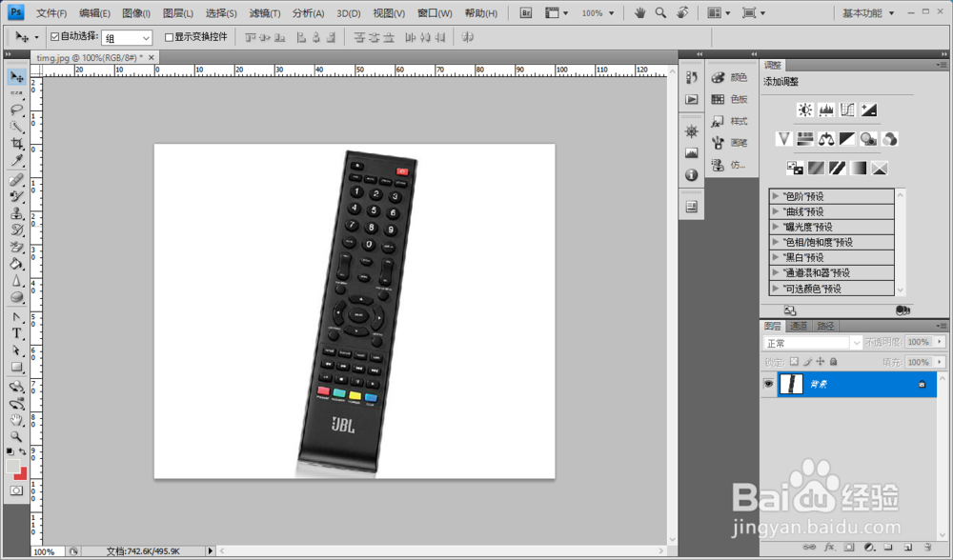This screenshot has width=953, height=560.
Task: Open the 不透明度 slider arrow
Action: coord(939,342)
